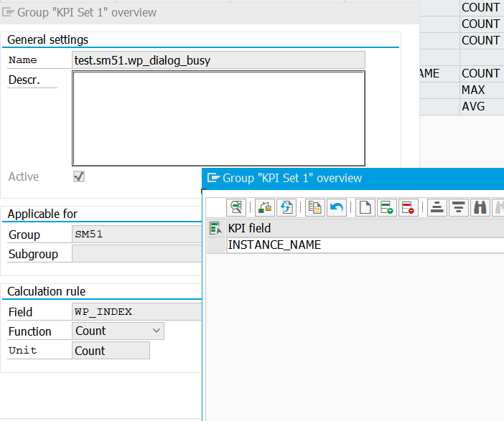Select row marker left of INSTANCE_NAME
The width and height of the screenshot is (504, 421).
(x=215, y=245)
